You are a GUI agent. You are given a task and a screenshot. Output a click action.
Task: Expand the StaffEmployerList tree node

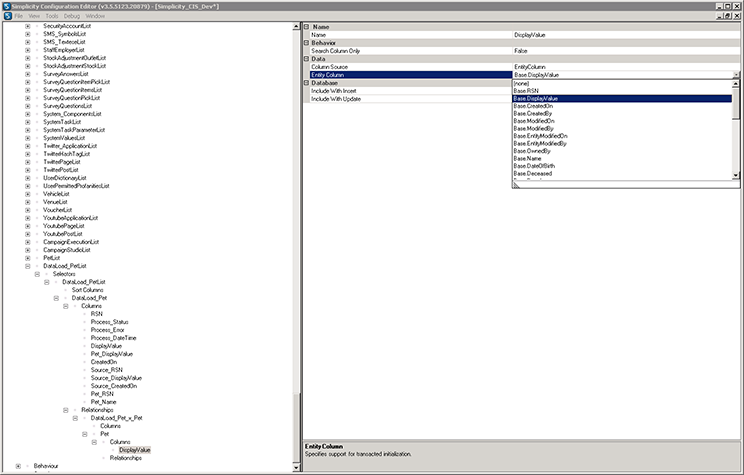[28, 50]
